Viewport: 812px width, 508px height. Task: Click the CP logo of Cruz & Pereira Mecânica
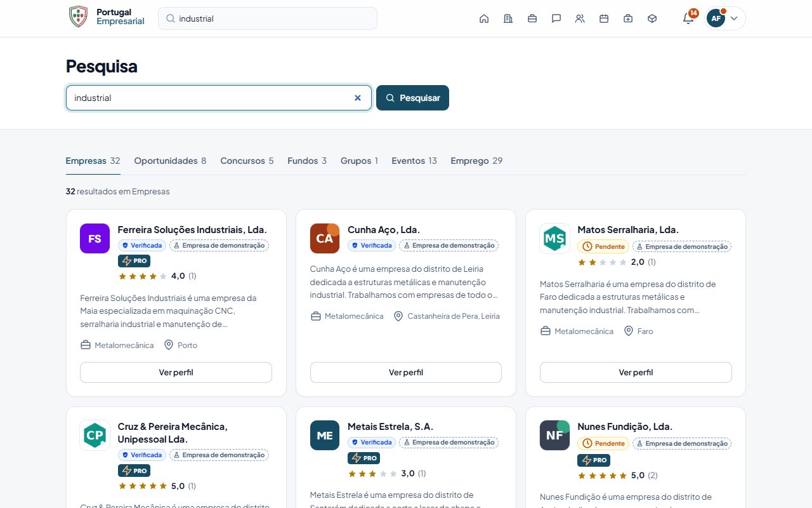click(95, 436)
